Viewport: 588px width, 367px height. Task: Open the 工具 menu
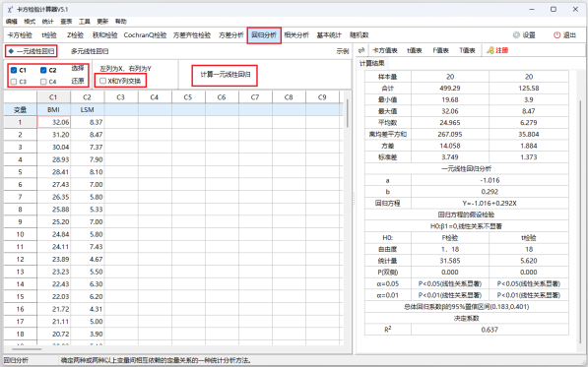click(x=85, y=22)
